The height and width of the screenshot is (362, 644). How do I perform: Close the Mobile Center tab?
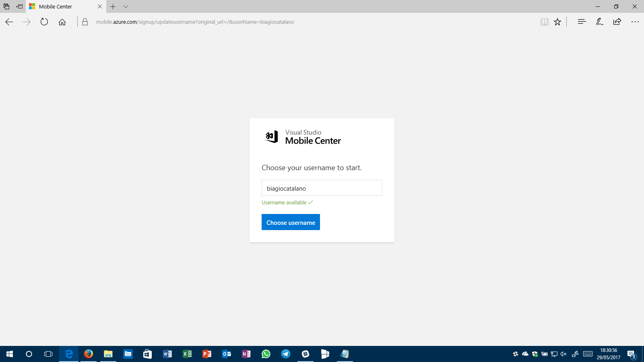(100, 6)
